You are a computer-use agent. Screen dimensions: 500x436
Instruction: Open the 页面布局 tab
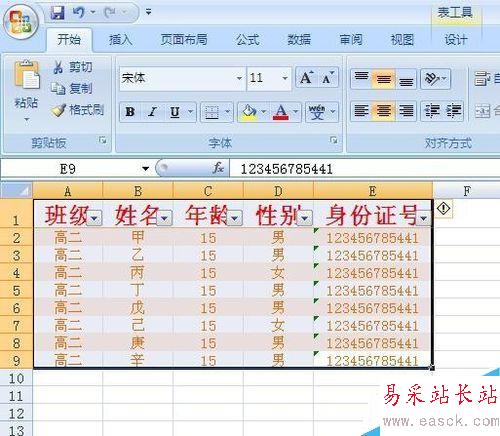(x=184, y=40)
